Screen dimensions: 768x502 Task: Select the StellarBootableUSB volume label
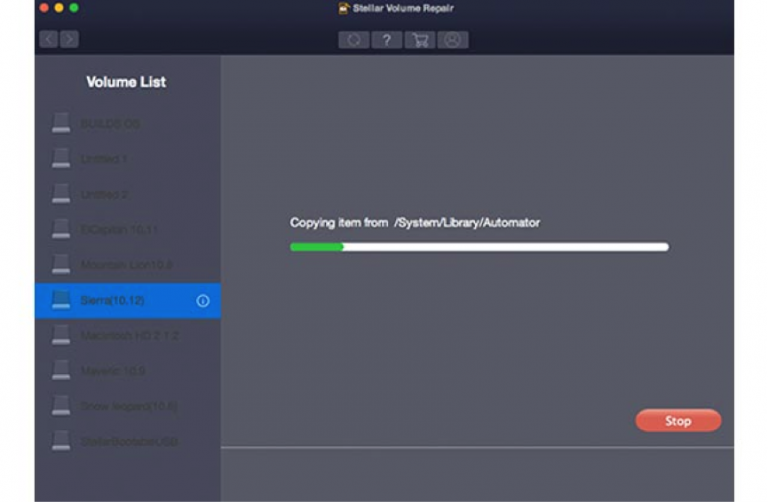click(129, 442)
